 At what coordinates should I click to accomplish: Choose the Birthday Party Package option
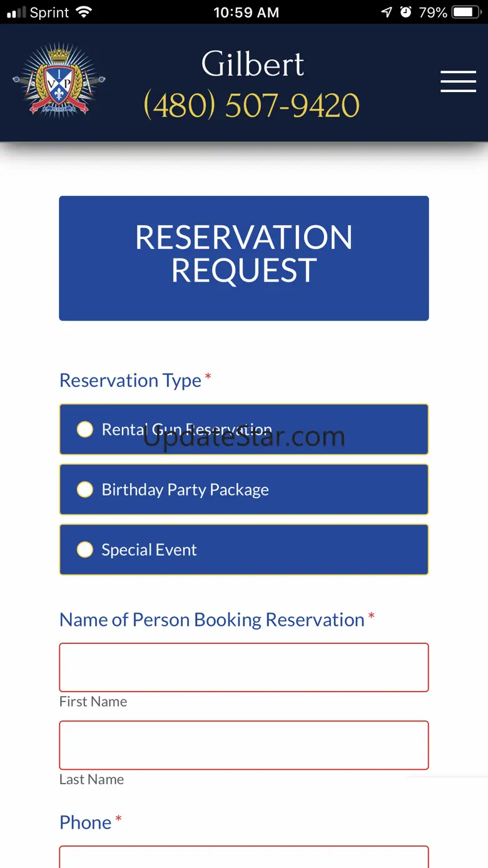click(x=85, y=489)
